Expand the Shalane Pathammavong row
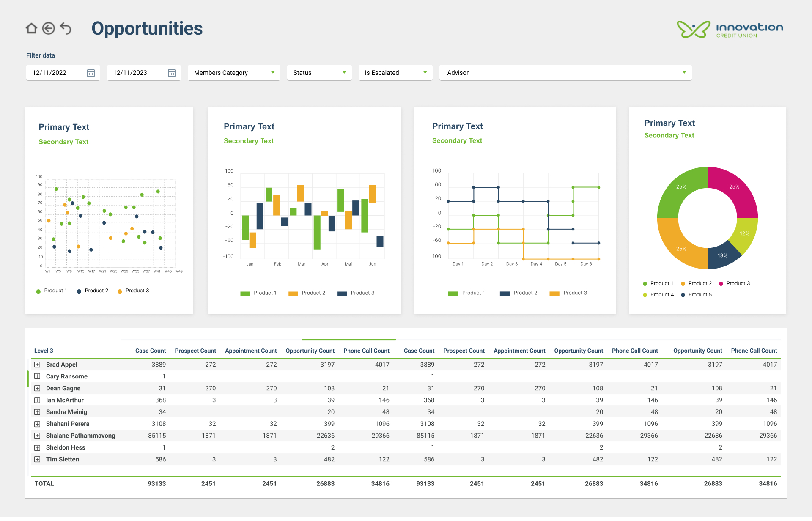The image size is (812, 521). tap(37, 436)
